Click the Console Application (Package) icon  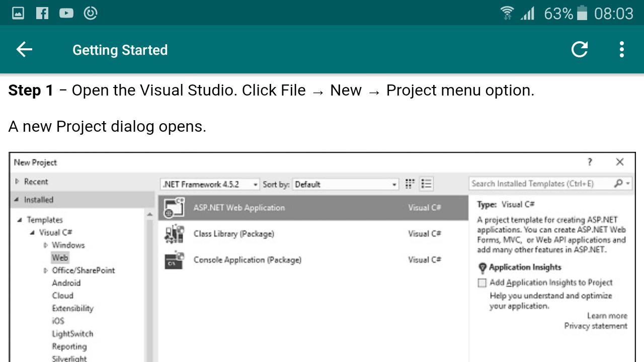(175, 260)
